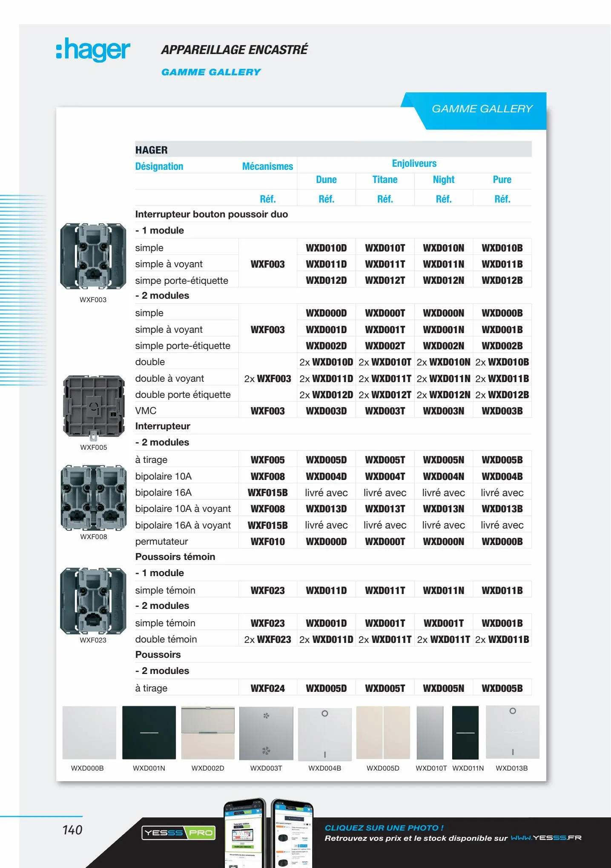Select reference WXD010D in the 1 module simple row
The width and height of the screenshot is (611, 868).
[x=326, y=248]
